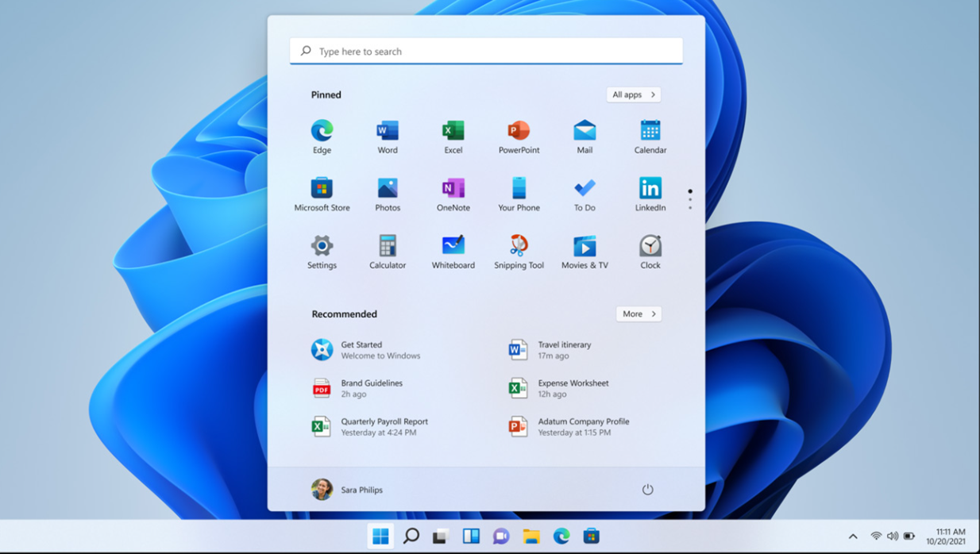Viewport: 980px width, 554px height.
Task: Open the Photos app
Action: coord(388,194)
